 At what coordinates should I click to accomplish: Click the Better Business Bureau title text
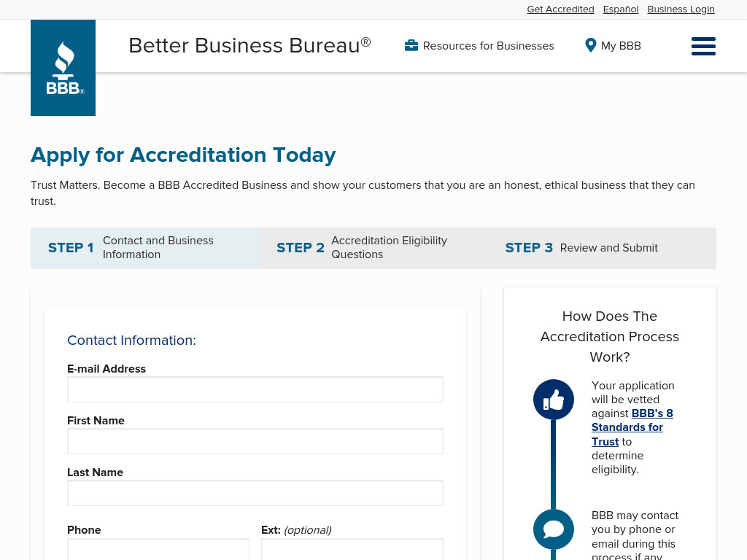point(249,46)
